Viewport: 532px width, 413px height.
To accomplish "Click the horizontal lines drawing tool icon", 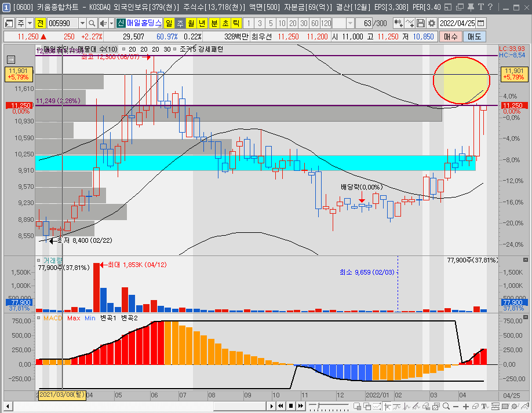I will point(495,406).
